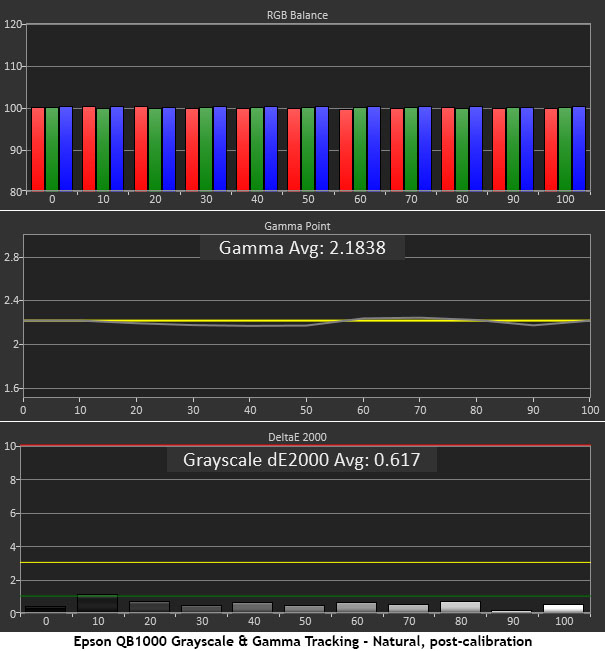
Task: Click the blue bar at 20 in RGB Balance
Action: (x=169, y=149)
